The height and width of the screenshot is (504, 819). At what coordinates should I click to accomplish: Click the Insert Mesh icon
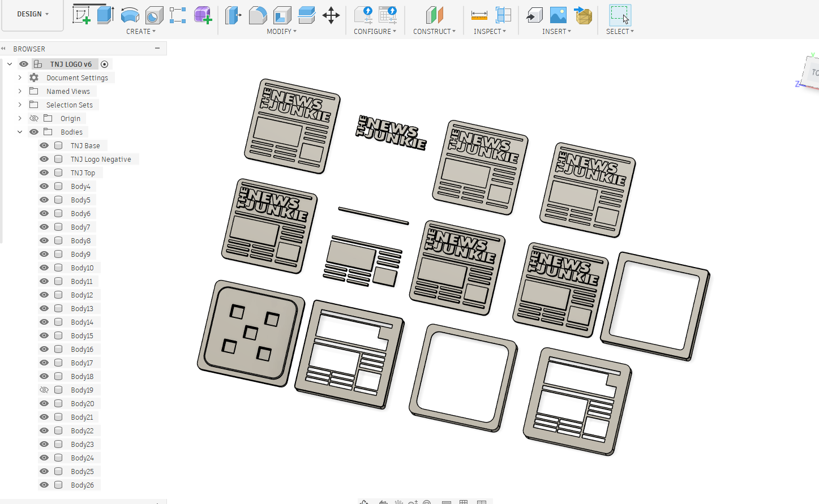point(583,15)
